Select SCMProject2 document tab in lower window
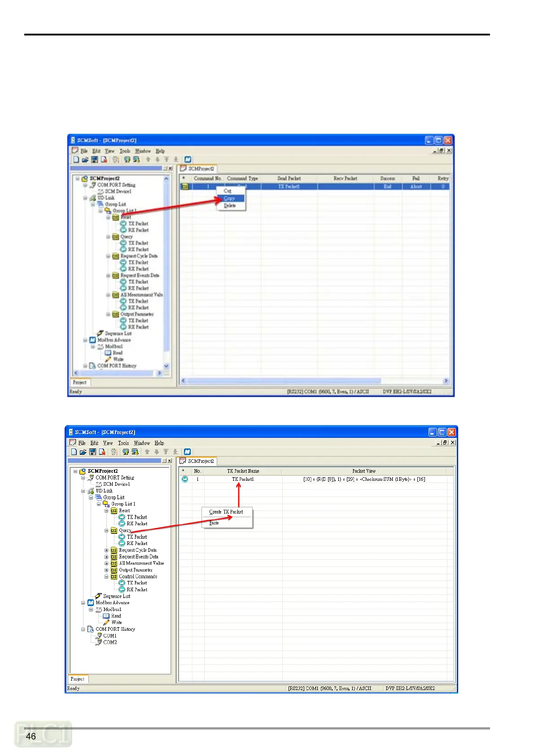 (x=197, y=461)
